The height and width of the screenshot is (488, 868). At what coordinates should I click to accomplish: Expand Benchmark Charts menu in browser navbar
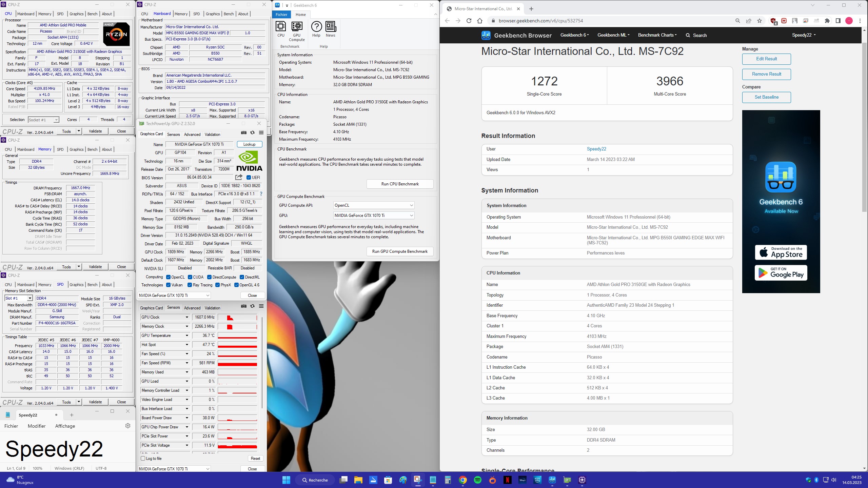coord(657,35)
